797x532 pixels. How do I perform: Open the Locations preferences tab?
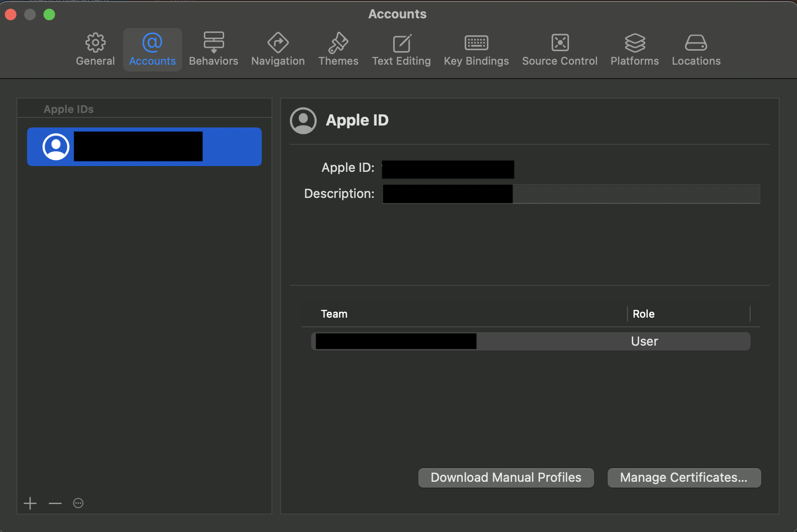[696, 50]
